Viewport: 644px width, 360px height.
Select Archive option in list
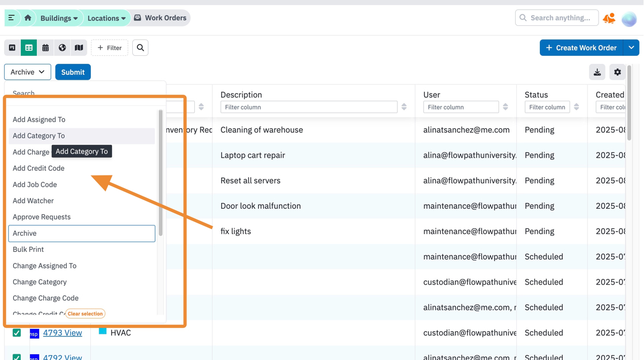click(x=82, y=233)
